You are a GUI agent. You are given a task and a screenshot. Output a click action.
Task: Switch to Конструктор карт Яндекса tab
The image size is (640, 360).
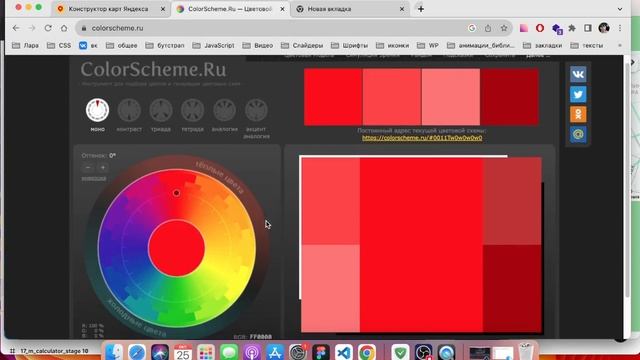click(x=108, y=9)
